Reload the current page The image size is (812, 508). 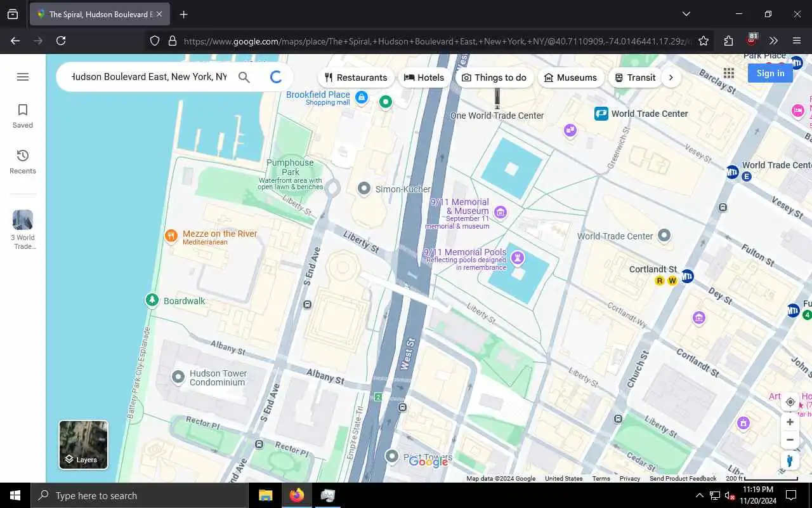point(61,41)
